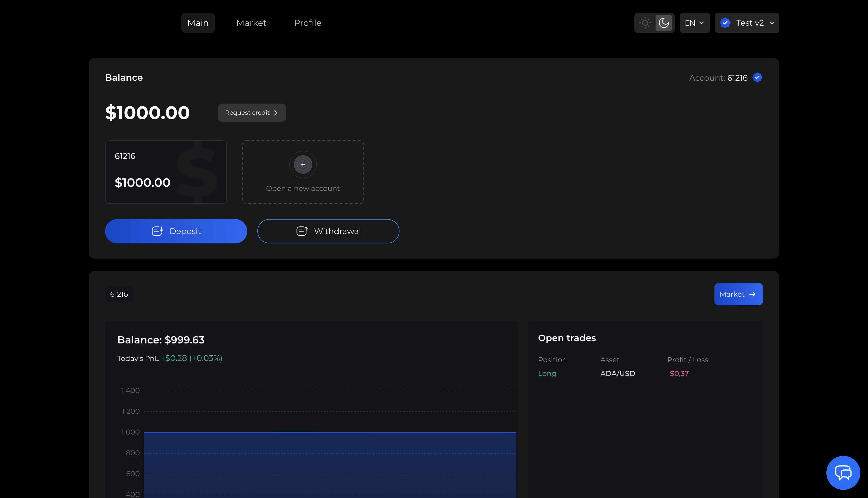The width and height of the screenshot is (868, 498).
Task: Click the Deposit card icon
Action: (157, 231)
